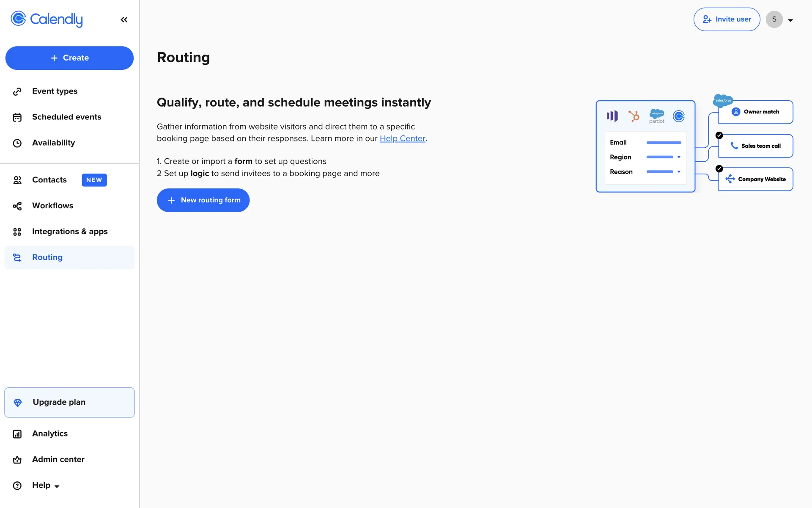Click the Contacts people icon
Image resolution: width=812 pixels, height=508 pixels.
17,180
